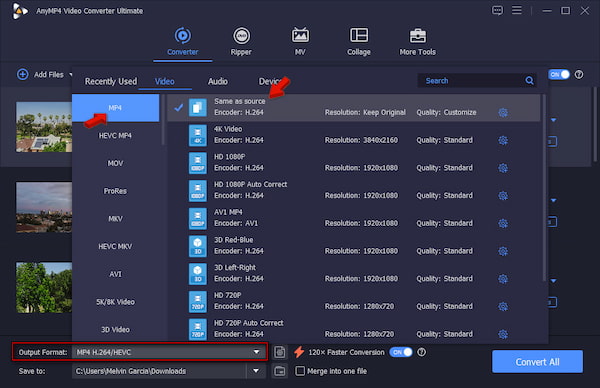
Task: Select MKV format category
Action: [116, 218]
